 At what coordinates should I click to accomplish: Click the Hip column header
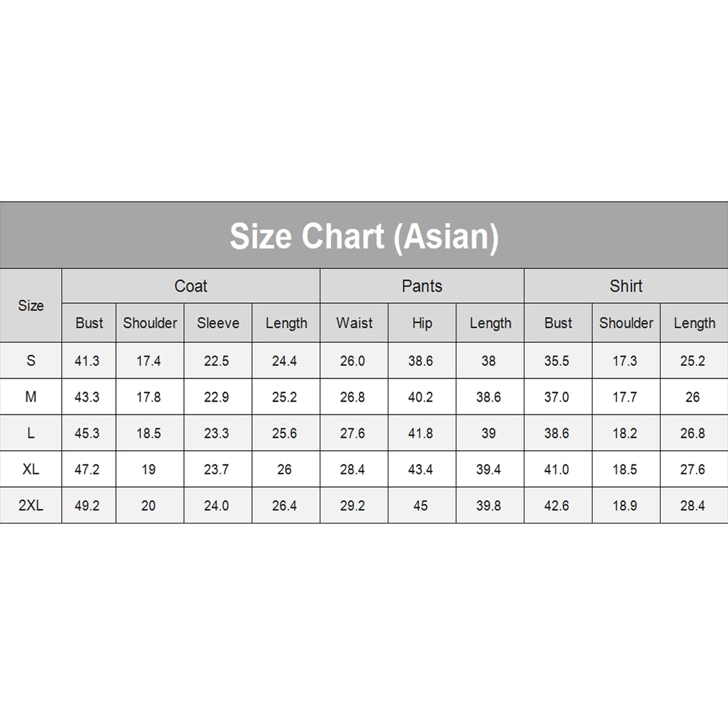tap(422, 323)
